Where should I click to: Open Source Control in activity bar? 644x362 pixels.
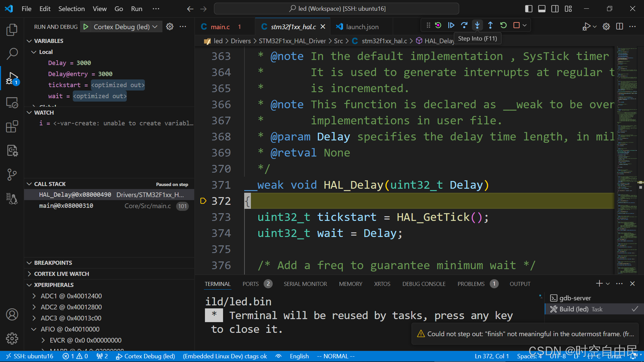pos(12,174)
